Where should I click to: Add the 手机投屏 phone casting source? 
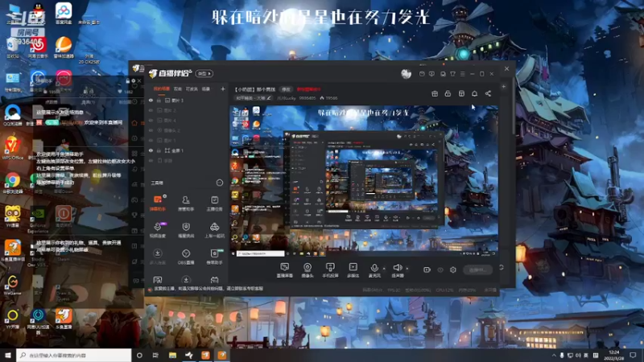point(330,270)
